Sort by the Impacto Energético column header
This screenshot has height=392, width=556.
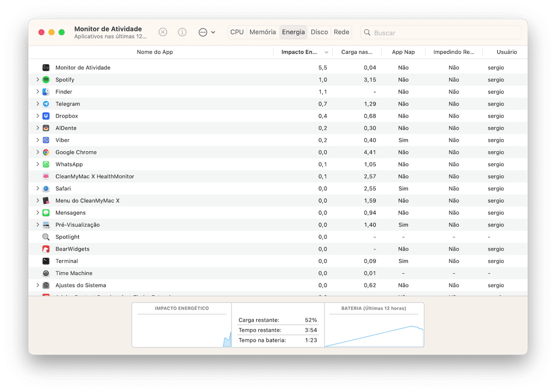click(303, 52)
